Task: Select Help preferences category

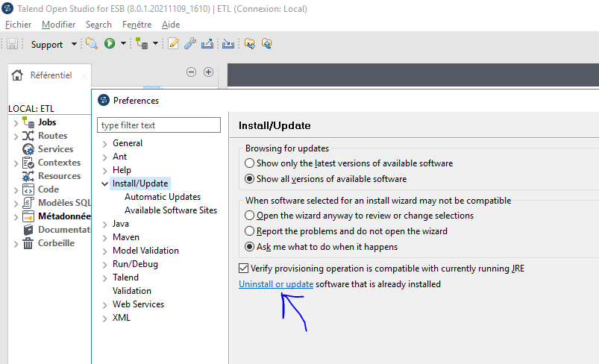Action: (122, 170)
